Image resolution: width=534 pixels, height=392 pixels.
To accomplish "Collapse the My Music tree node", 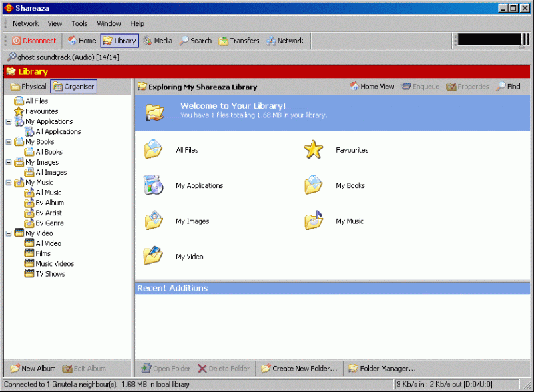I will click(x=9, y=183).
